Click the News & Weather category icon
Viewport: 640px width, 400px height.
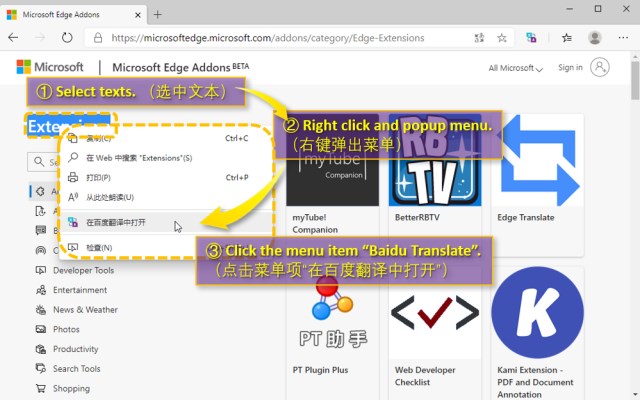(x=41, y=309)
